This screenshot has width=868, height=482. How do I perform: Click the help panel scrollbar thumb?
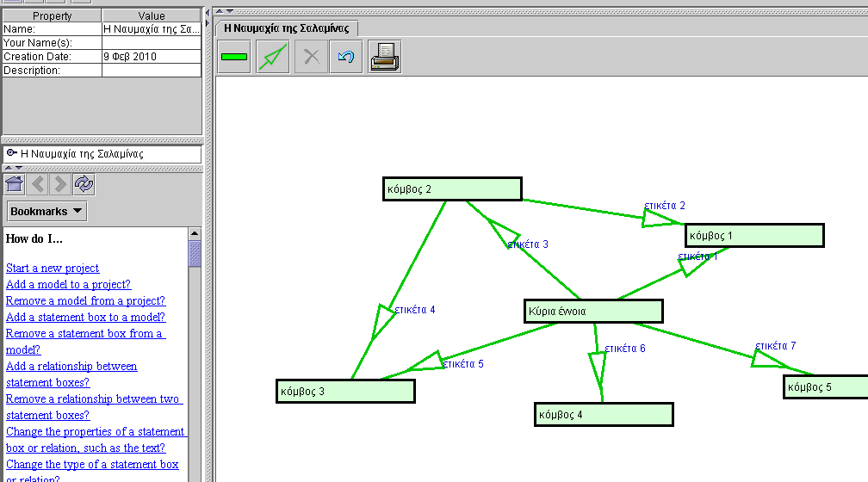[x=195, y=254]
